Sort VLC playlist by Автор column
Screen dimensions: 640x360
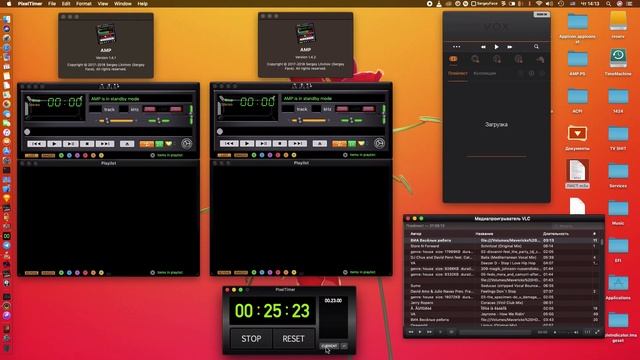[416, 234]
